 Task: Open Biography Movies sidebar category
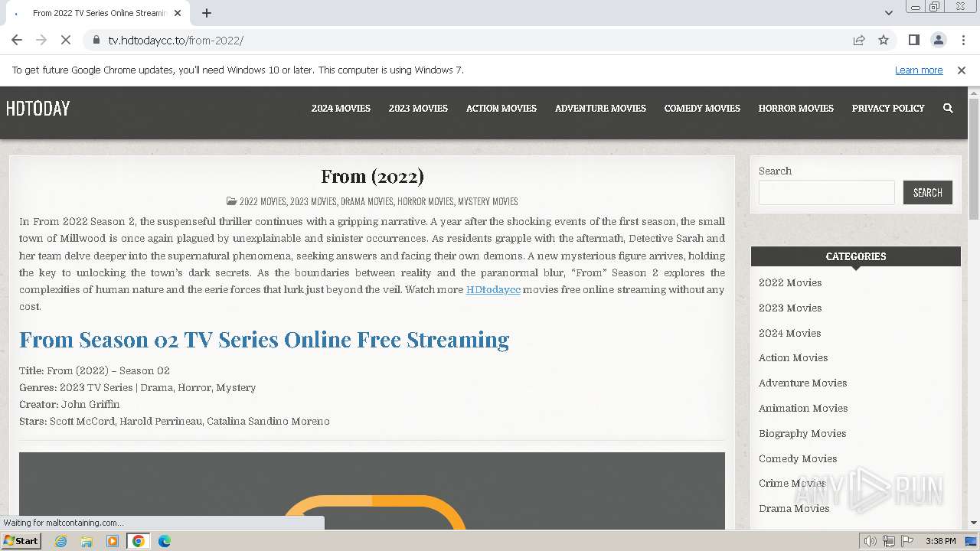coord(802,434)
